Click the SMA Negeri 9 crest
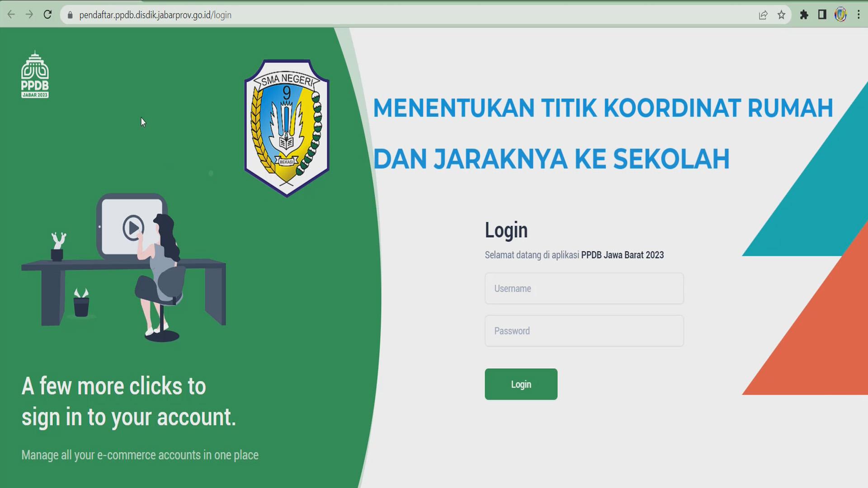 287,128
